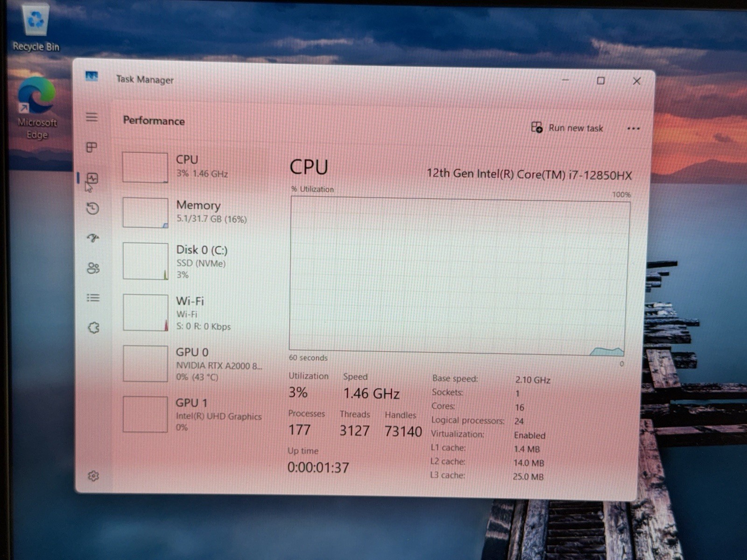Click the GPU 0 mini graph thumbnail
747x560 pixels.
145,364
